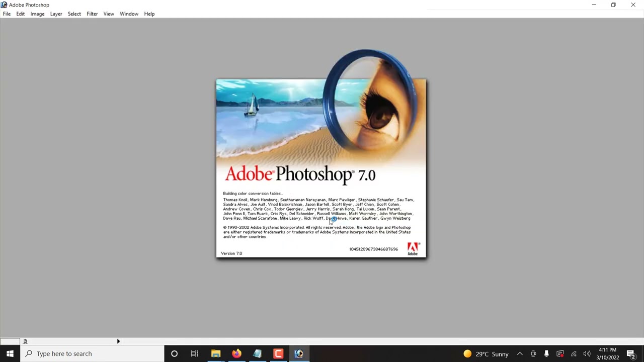Open Task View from the taskbar
The height and width of the screenshot is (362, 644).
[194, 353]
